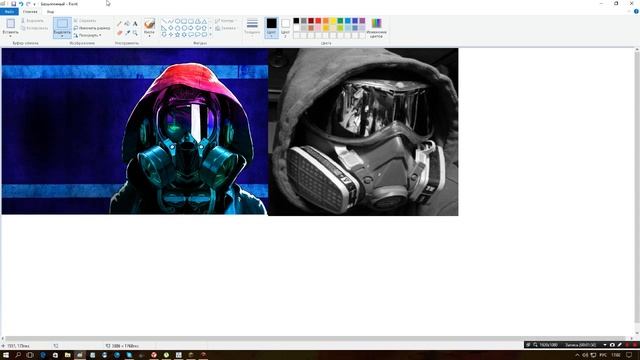Open the Rotate dropdown
The image size is (640, 360).
(x=87, y=35)
